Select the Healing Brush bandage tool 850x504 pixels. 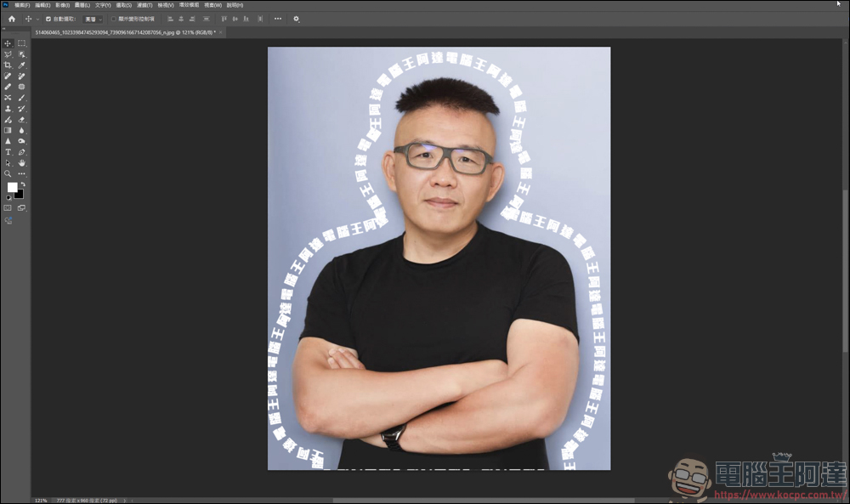8,87
